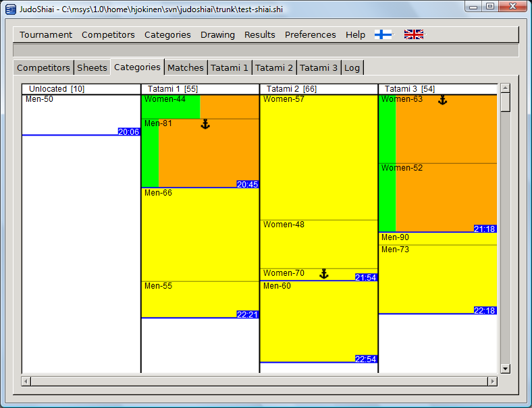Click the anchor icon on Women-70
The image size is (532, 408).
[324, 273]
